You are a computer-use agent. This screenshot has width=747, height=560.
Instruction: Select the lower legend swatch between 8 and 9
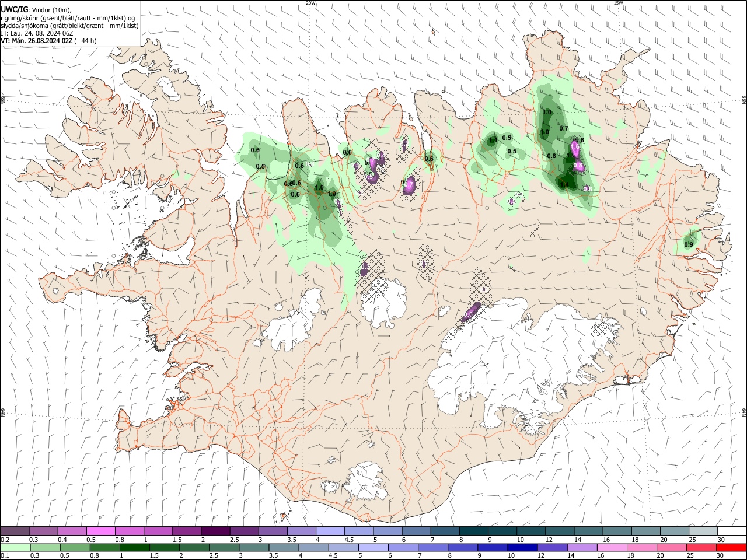point(463,547)
